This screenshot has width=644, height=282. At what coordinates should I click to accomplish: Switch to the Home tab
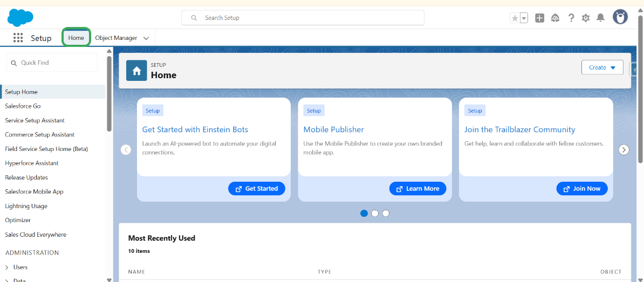[x=77, y=38]
